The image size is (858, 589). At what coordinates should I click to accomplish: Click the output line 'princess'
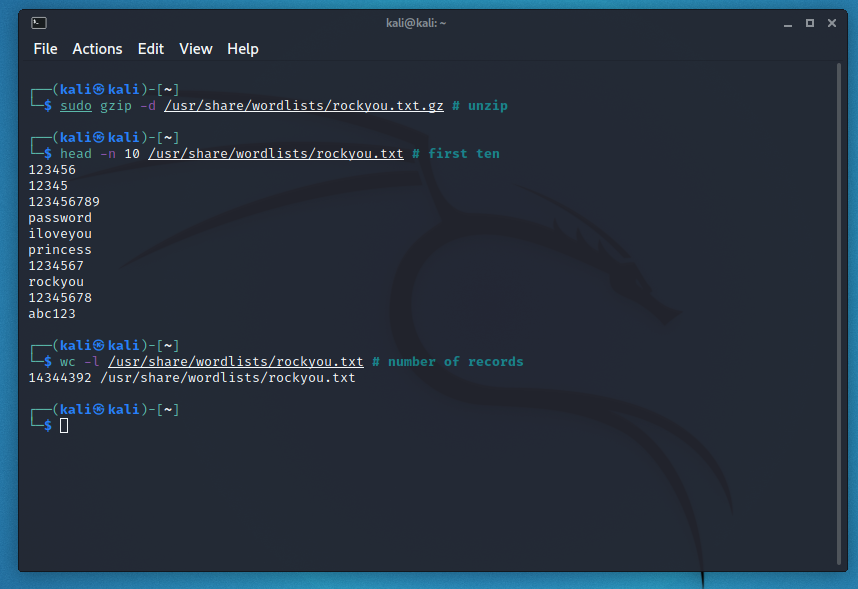pyautogui.click(x=60, y=250)
